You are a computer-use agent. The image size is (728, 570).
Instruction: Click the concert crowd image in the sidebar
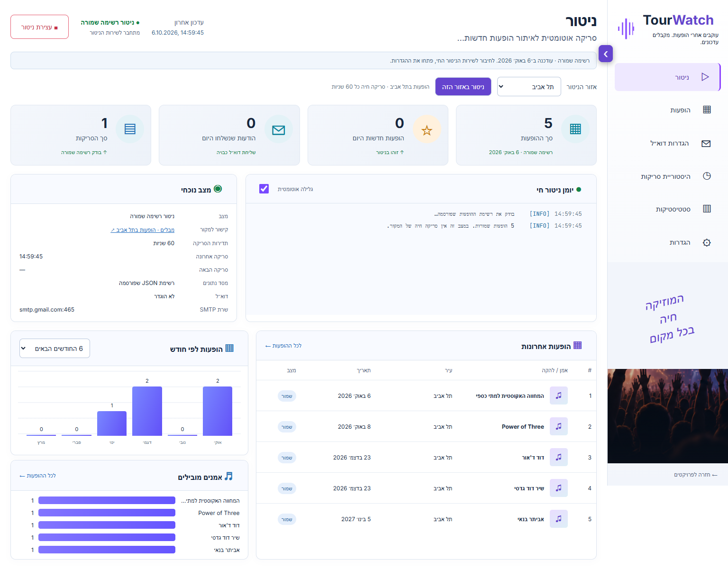pyautogui.click(x=667, y=416)
